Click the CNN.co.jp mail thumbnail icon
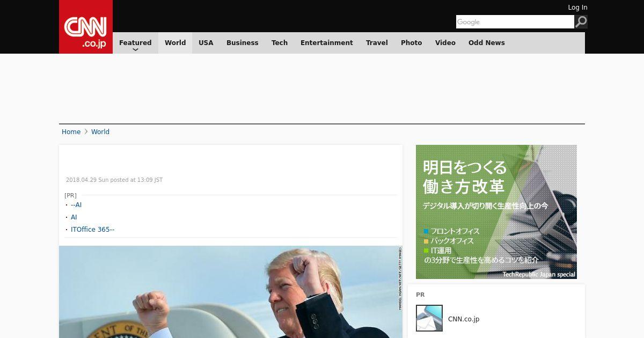 (429, 318)
